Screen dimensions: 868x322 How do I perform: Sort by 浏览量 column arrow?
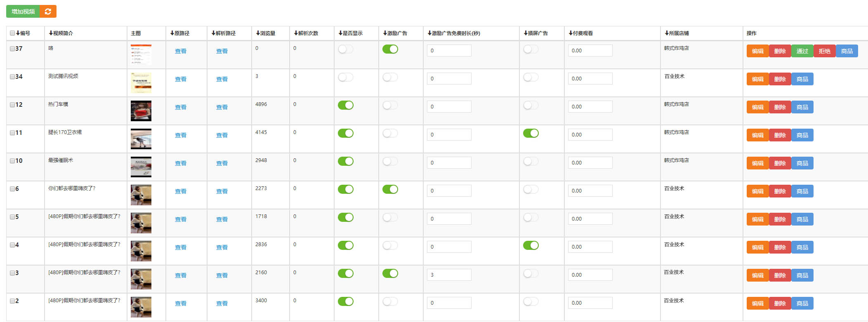(258, 33)
